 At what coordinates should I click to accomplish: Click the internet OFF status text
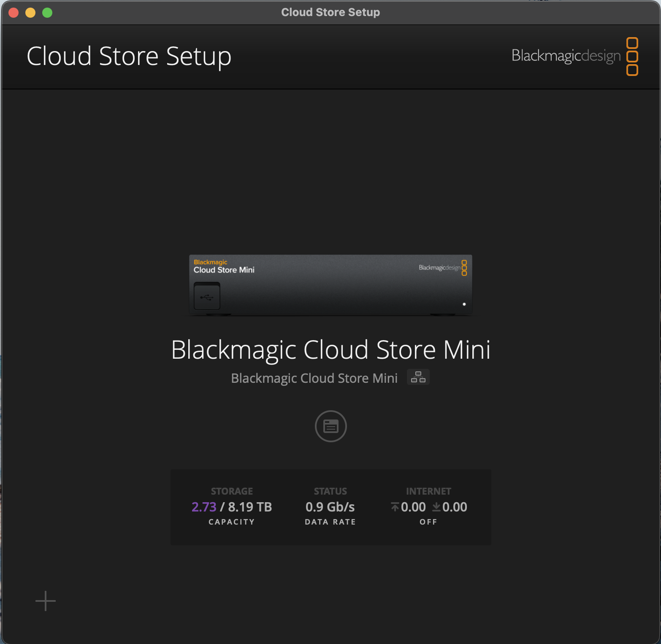[428, 522]
